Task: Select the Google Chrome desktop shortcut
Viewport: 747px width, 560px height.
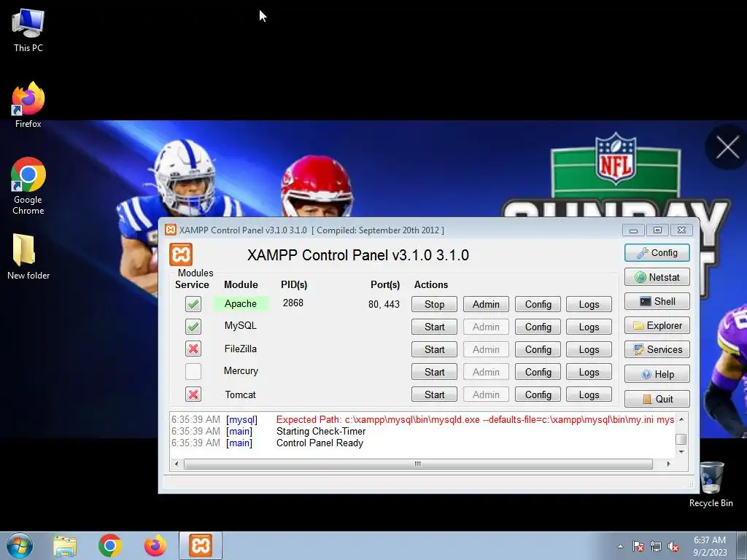Action: (x=28, y=186)
